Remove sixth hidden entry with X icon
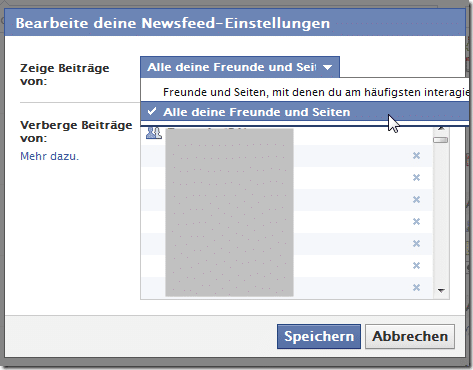The image size is (473, 370). pyautogui.click(x=416, y=266)
